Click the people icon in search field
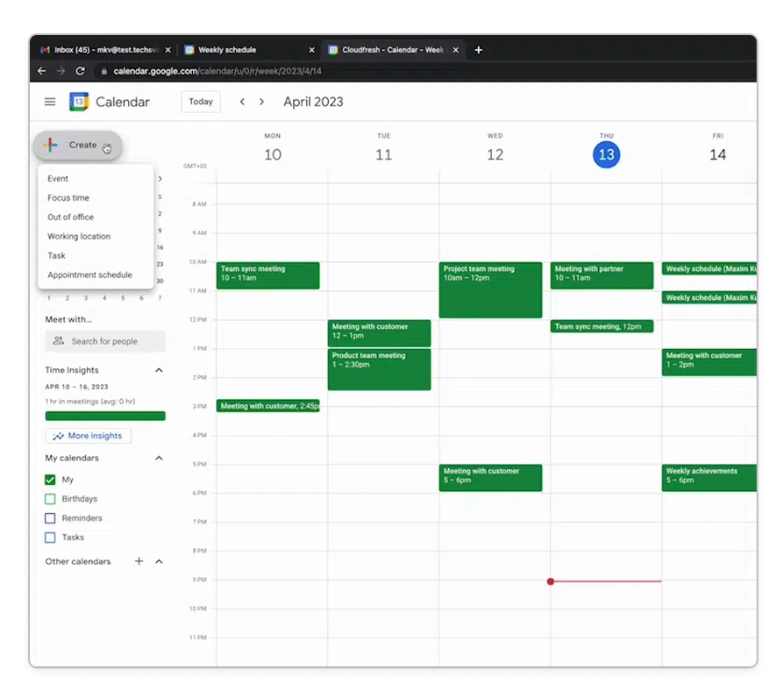Viewport: 784px width, 698px height. [x=59, y=340]
